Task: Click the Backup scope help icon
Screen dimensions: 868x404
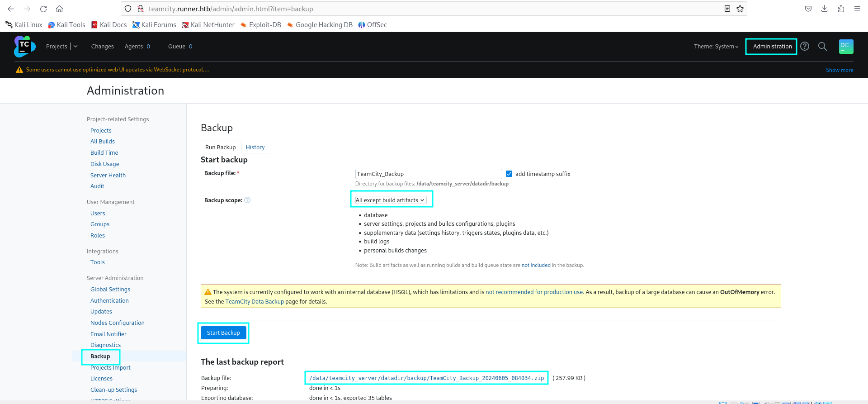Action: click(x=247, y=200)
